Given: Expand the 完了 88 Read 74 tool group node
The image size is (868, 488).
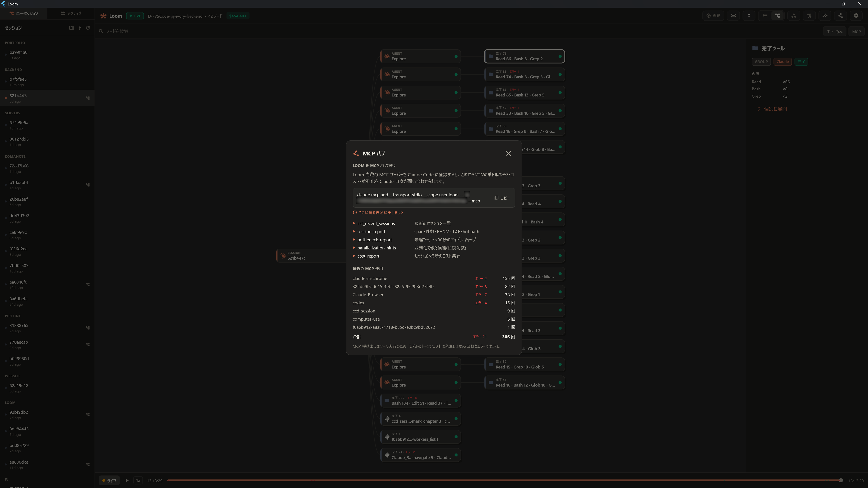Looking at the screenshot, I should pyautogui.click(x=524, y=74).
